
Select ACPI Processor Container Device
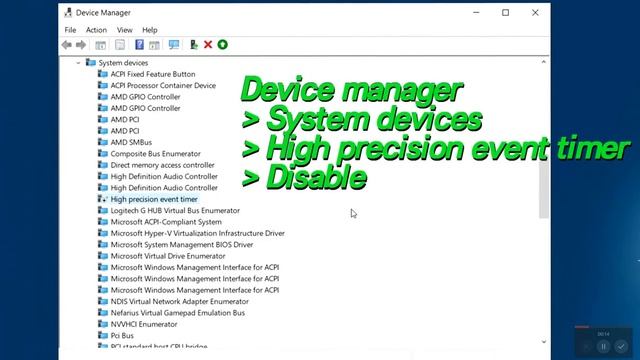[163, 86]
